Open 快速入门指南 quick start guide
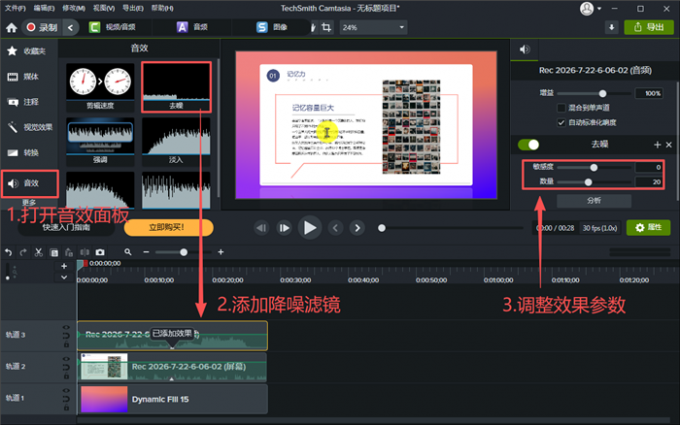 coord(66,228)
